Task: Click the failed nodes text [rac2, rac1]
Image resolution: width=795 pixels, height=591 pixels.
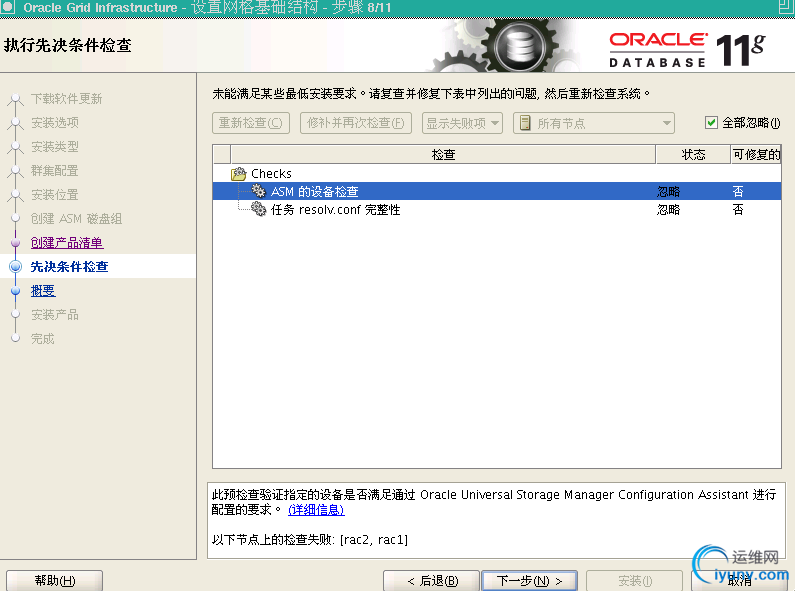Action: [x=374, y=540]
